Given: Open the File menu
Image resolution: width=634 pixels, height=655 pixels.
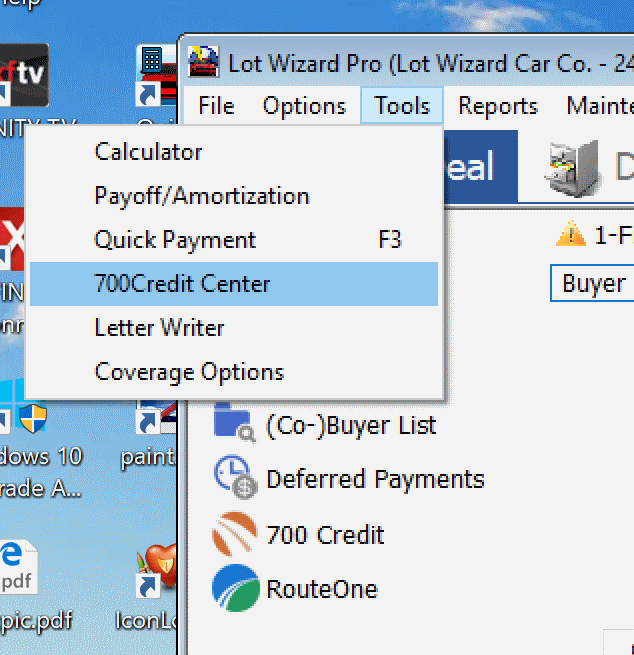Looking at the screenshot, I should point(216,106).
